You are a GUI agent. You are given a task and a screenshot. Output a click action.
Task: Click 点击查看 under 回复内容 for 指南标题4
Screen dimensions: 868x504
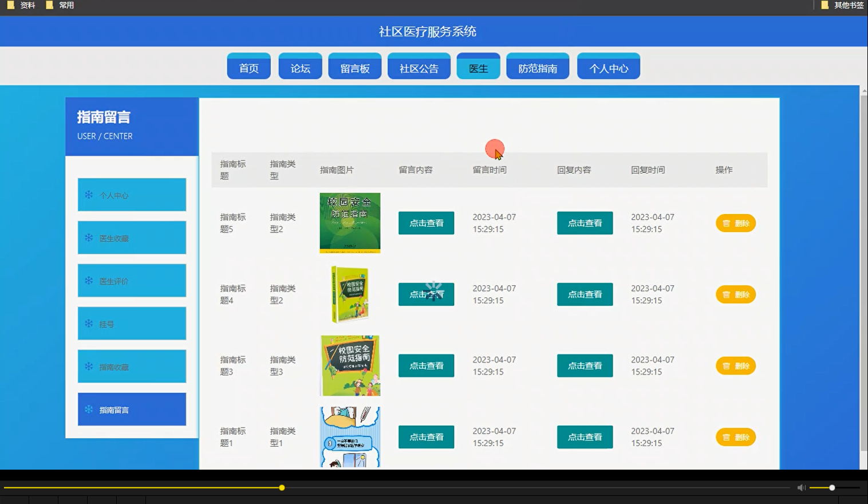pos(585,294)
